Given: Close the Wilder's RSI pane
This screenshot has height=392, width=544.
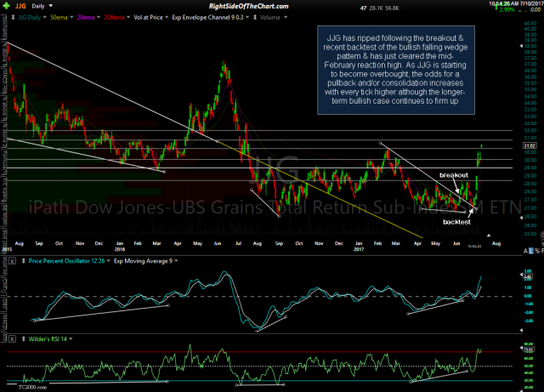Looking at the screenshot, I should [12, 339].
